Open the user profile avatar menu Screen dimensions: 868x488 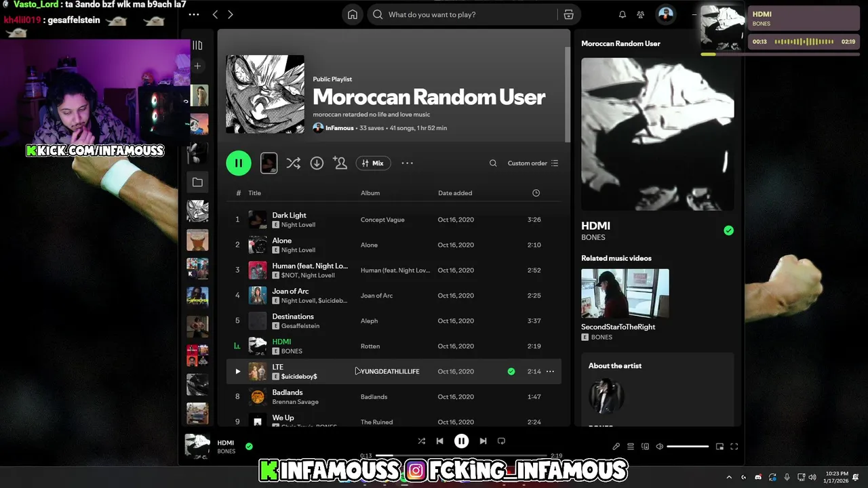coord(666,14)
